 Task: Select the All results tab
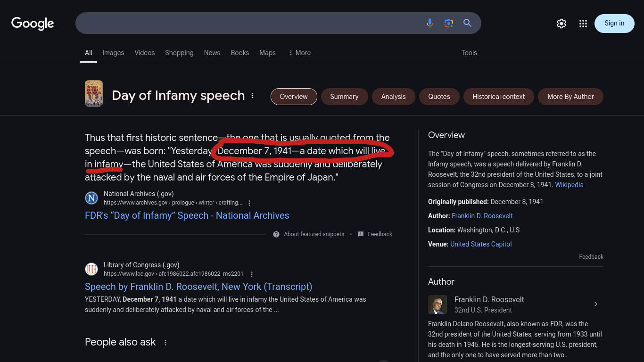click(x=89, y=53)
